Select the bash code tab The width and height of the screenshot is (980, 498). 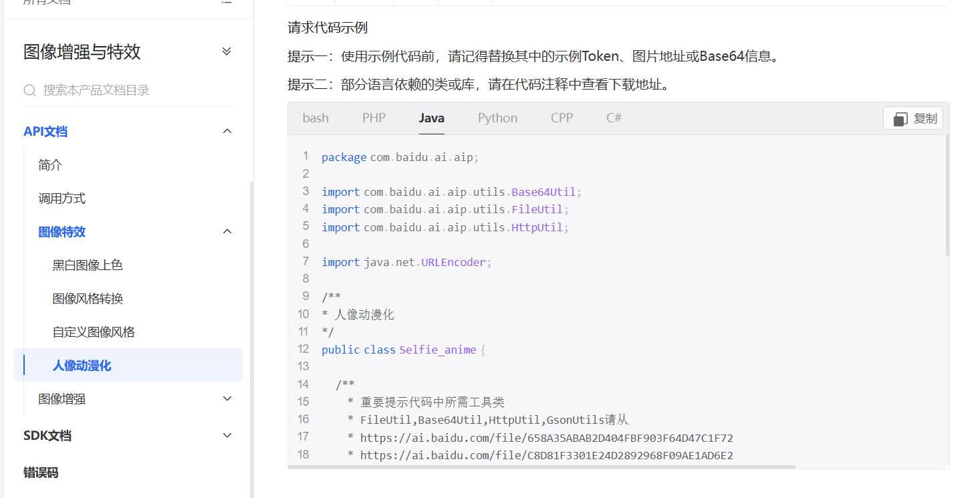point(316,118)
